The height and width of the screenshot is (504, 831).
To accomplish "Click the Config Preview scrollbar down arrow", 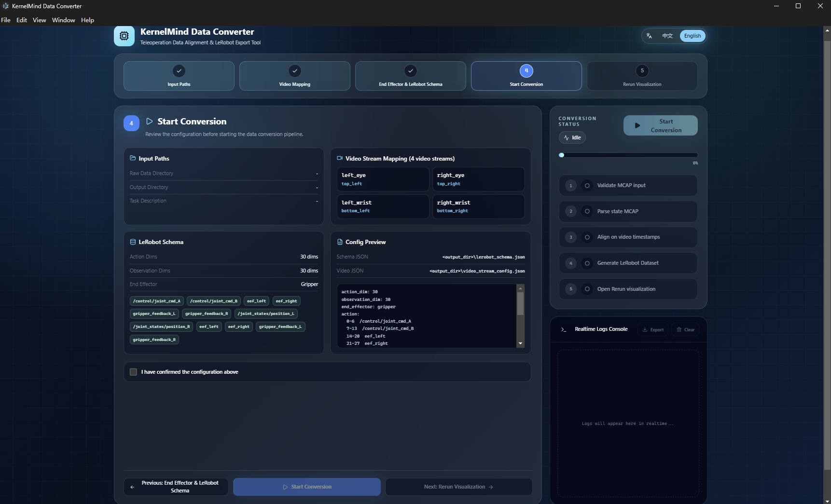I will pyautogui.click(x=521, y=343).
